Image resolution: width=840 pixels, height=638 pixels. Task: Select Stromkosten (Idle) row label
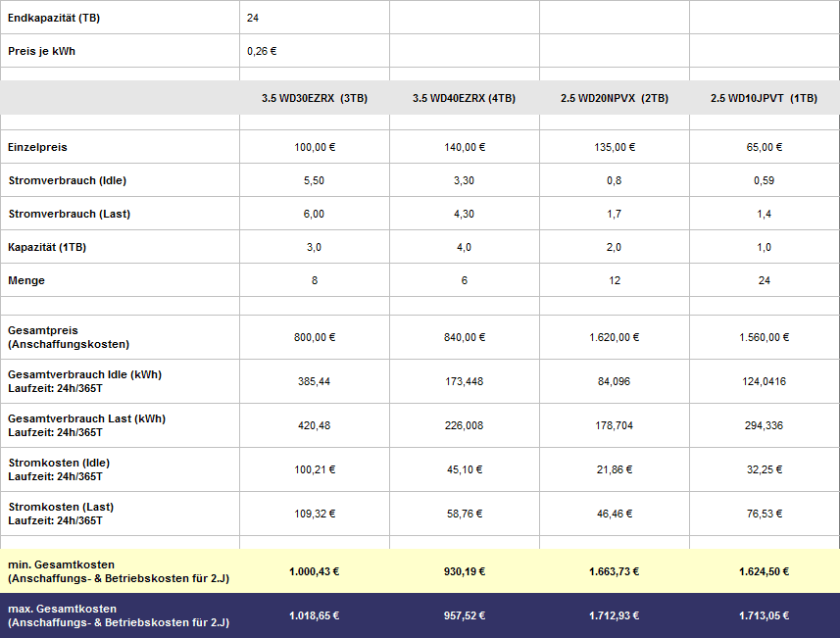coord(120,469)
